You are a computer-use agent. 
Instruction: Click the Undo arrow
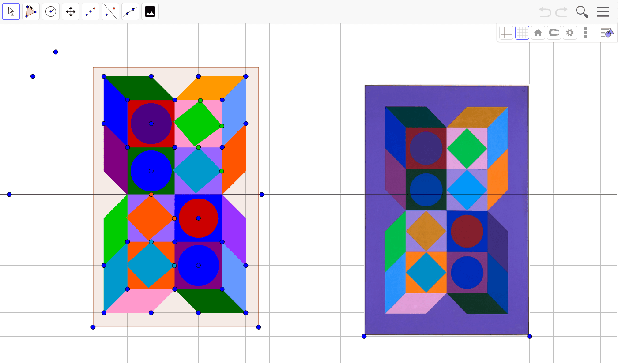tap(546, 12)
